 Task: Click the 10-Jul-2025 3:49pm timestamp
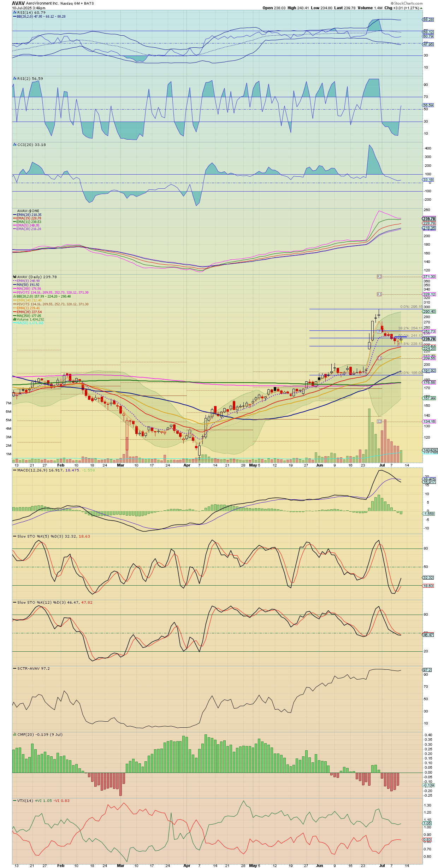(29, 8)
